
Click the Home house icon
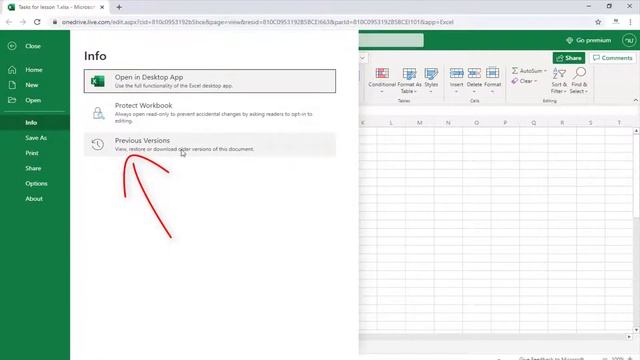(x=12, y=70)
